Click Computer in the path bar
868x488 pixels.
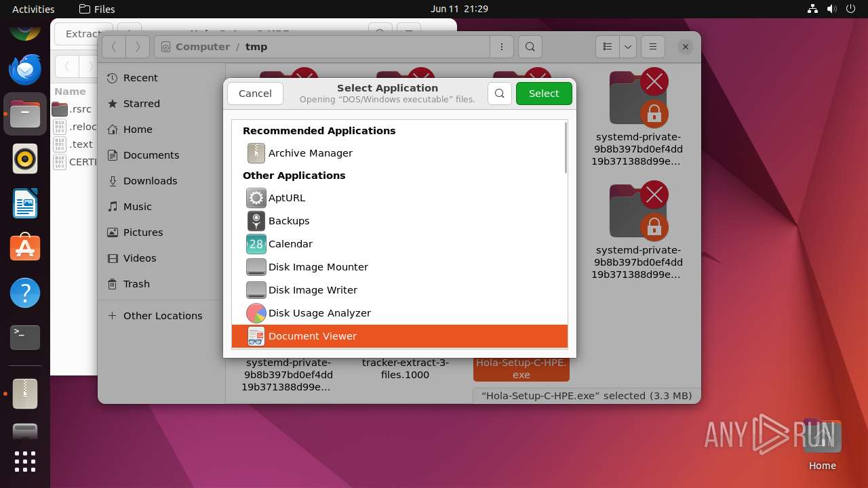click(195, 47)
